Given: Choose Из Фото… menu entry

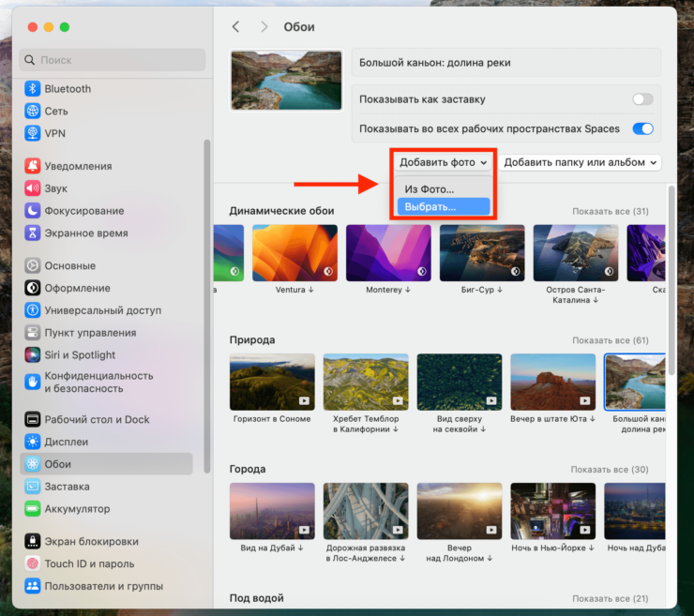Looking at the screenshot, I should point(430,189).
